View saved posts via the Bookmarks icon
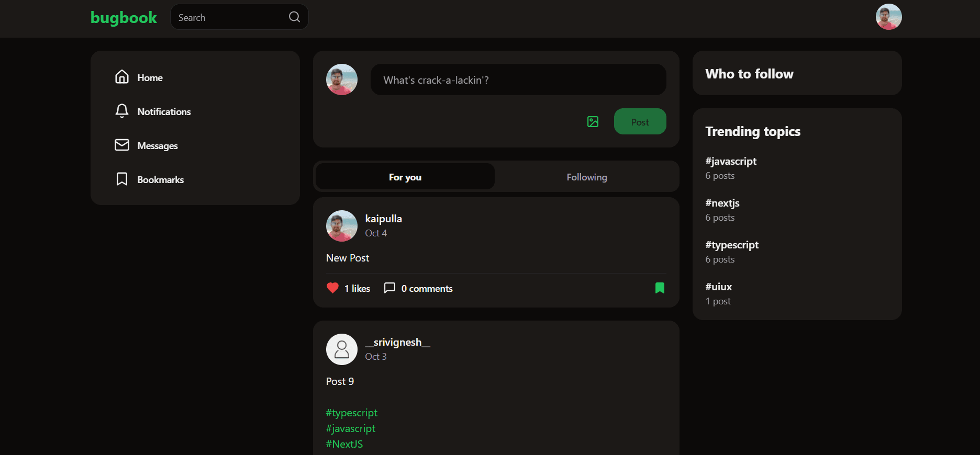Image resolution: width=980 pixels, height=455 pixels. tap(122, 179)
